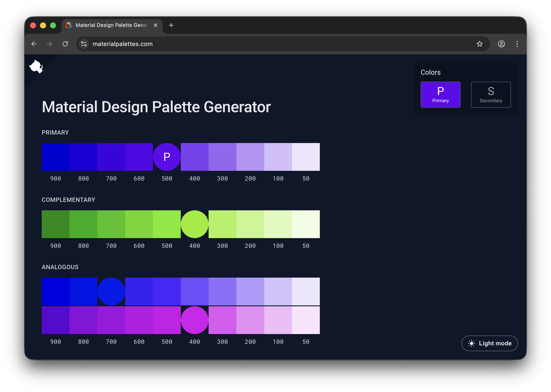551x392 pixels.
Task: Open the browser profile icon
Action: coord(501,44)
